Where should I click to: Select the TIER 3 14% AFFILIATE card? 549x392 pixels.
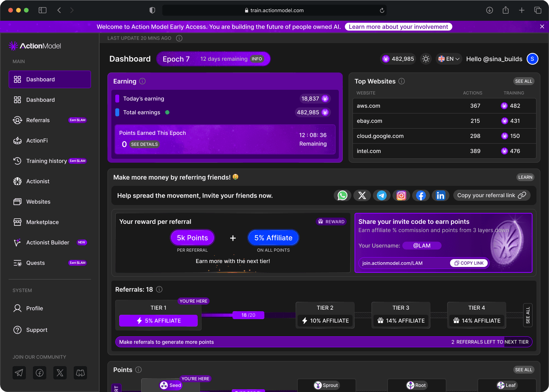click(x=401, y=315)
